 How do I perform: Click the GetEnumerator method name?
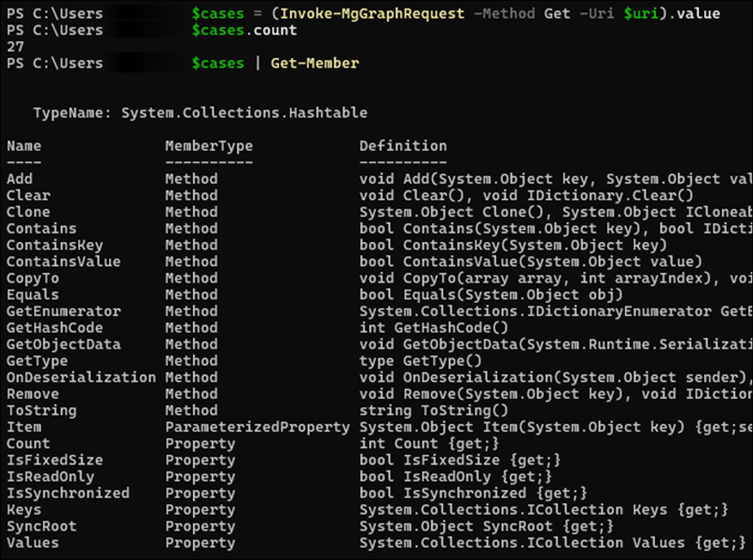point(63,311)
